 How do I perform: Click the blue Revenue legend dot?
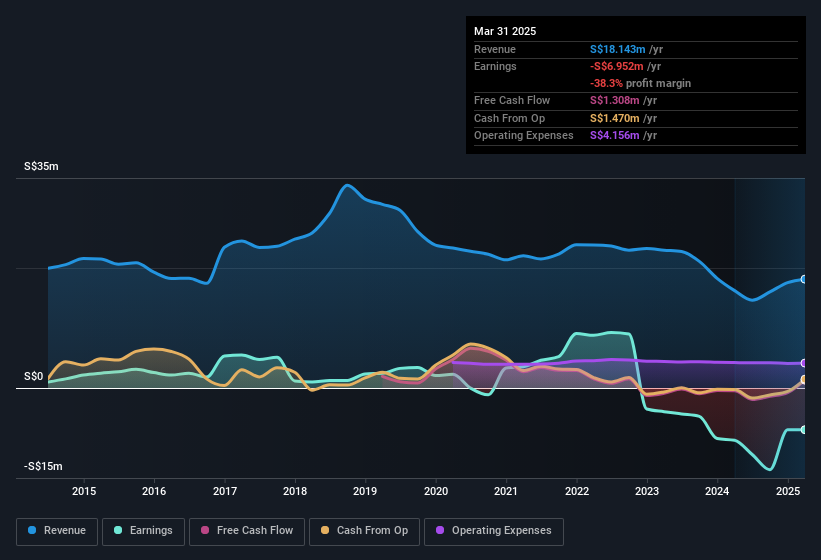[x=32, y=530]
